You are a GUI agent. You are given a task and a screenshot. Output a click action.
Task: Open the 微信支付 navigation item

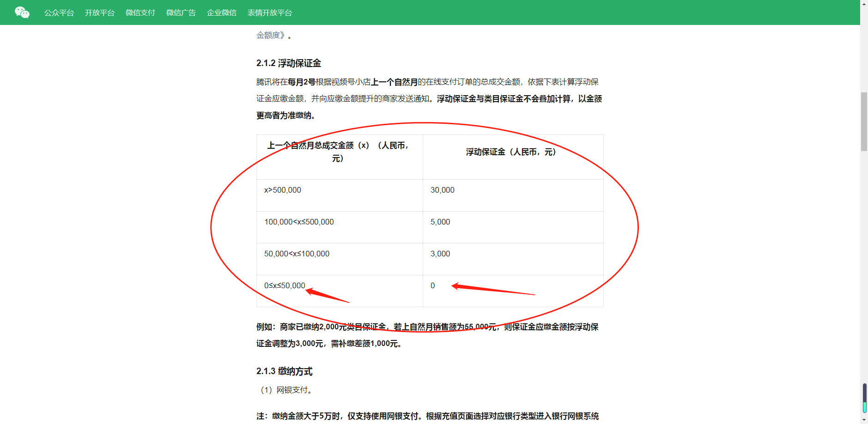140,13
